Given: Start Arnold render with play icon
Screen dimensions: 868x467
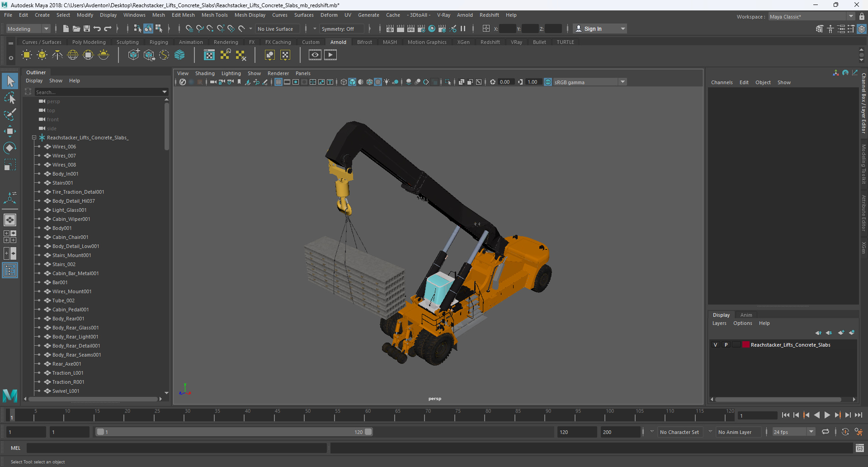Looking at the screenshot, I should 330,55.
